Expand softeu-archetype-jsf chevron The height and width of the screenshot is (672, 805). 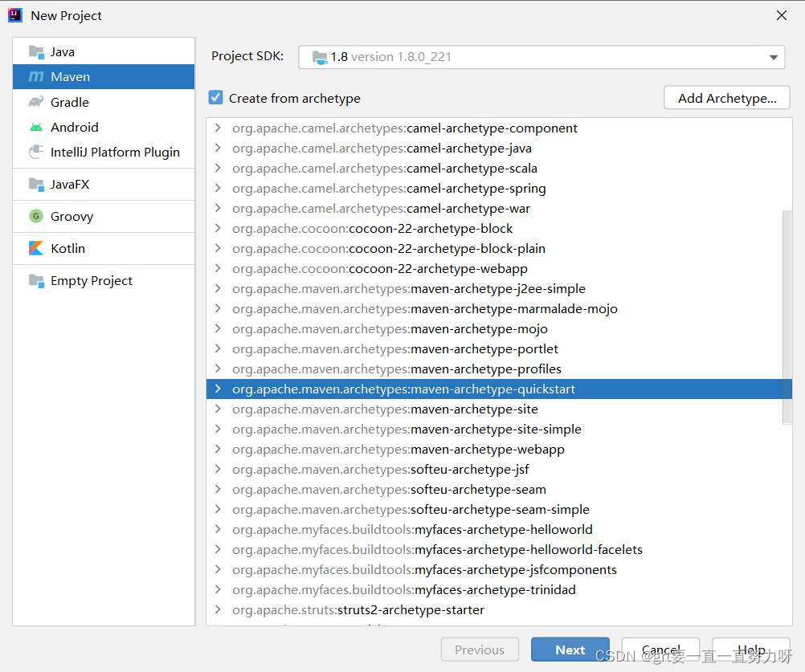click(218, 469)
